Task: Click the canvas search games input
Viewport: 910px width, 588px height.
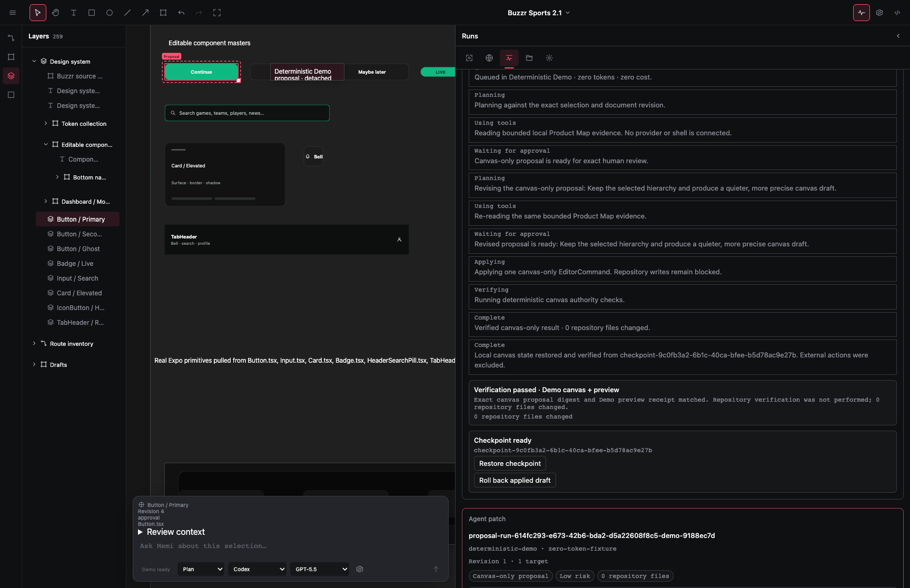Action: point(247,113)
